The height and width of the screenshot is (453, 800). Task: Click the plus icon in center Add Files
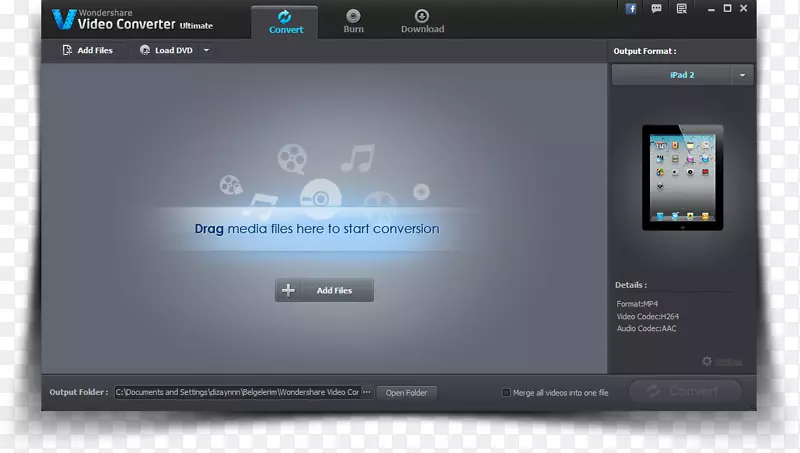[x=289, y=290]
